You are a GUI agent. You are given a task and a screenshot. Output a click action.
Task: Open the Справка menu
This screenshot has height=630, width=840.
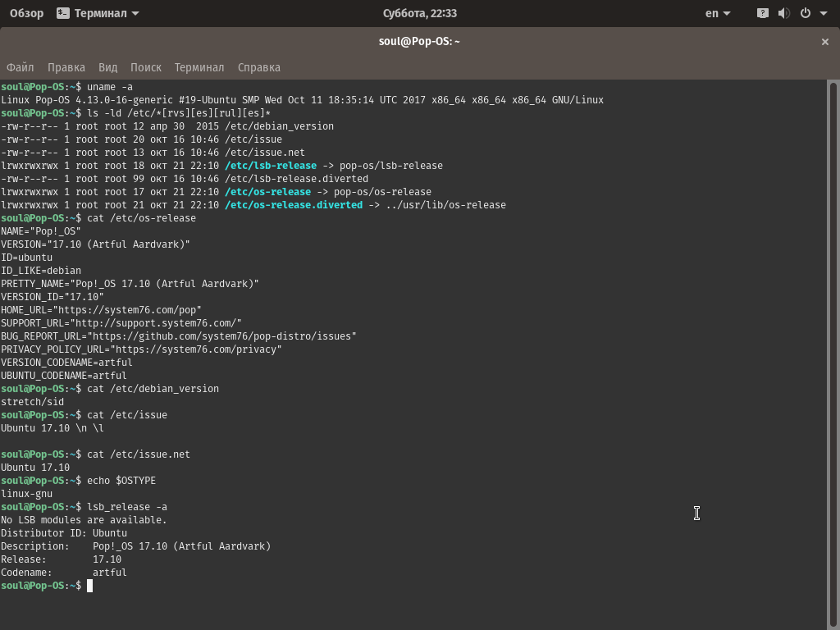(x=258, y=67)
